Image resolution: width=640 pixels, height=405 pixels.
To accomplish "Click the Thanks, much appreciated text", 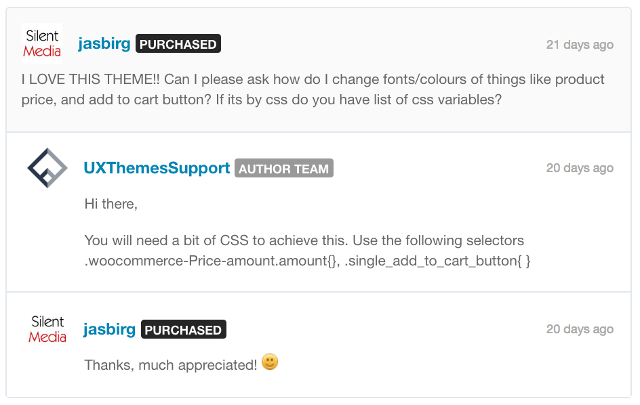I will (171, 365).
